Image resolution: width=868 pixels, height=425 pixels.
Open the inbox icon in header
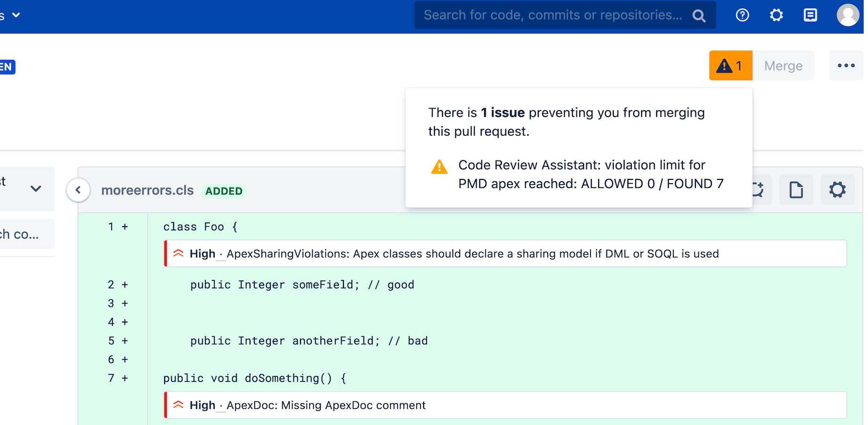(810, 15)
